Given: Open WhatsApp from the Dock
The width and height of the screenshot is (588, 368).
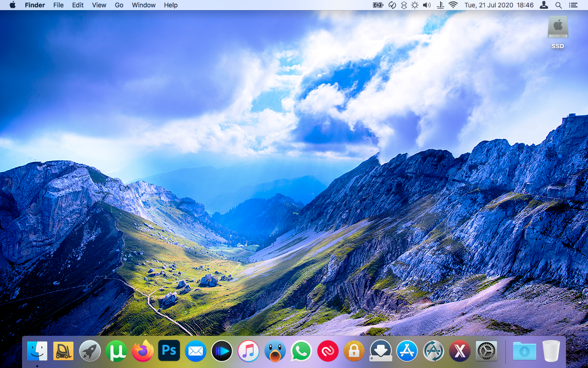Looking at the screenshot, I should pyautogui.click(x=301, y=351).
